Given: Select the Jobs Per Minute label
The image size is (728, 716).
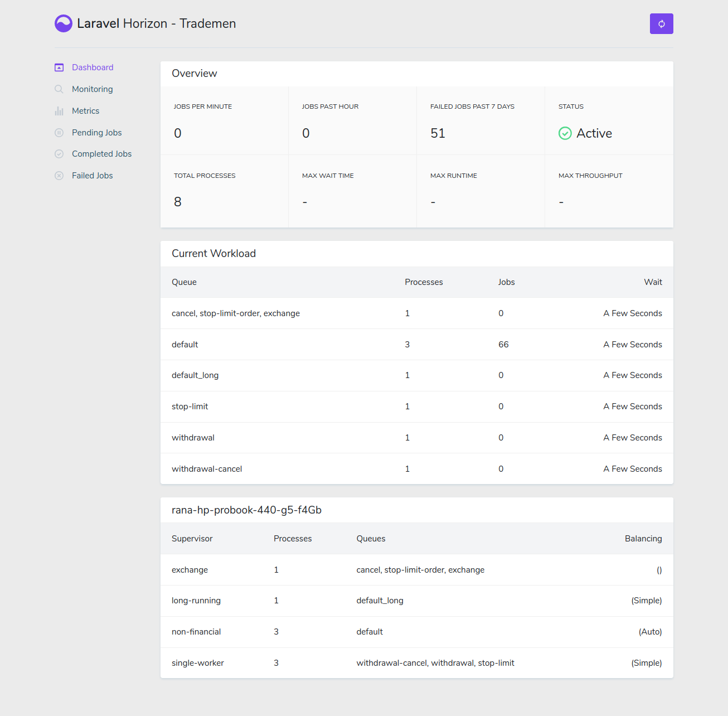Looking at the screenshot, I should pyautogui.click(x=203, y=107).
